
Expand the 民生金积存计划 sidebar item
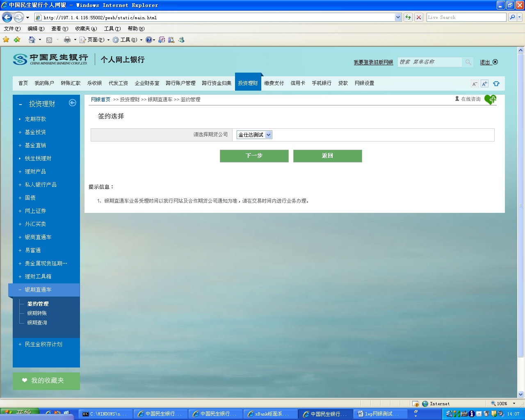(x=43, y=344)
